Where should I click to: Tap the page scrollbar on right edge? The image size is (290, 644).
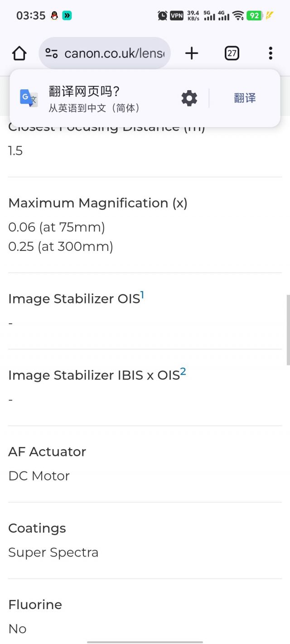[288, 330]
